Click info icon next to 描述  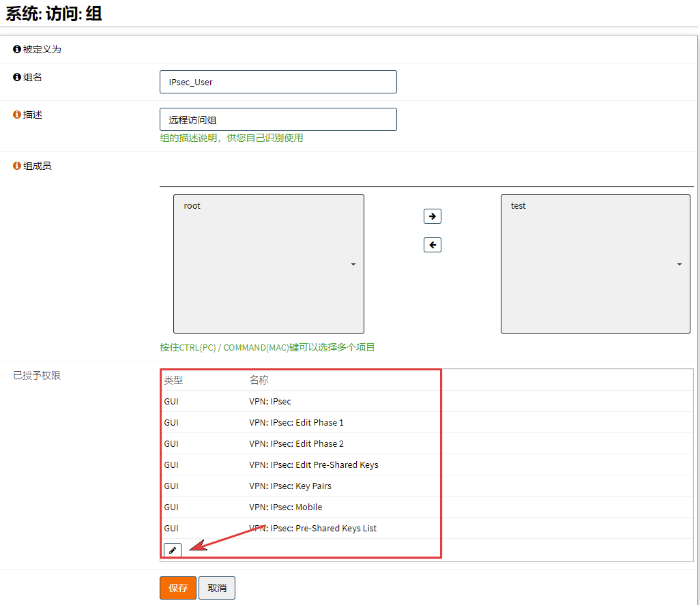[x=17, y=115]
